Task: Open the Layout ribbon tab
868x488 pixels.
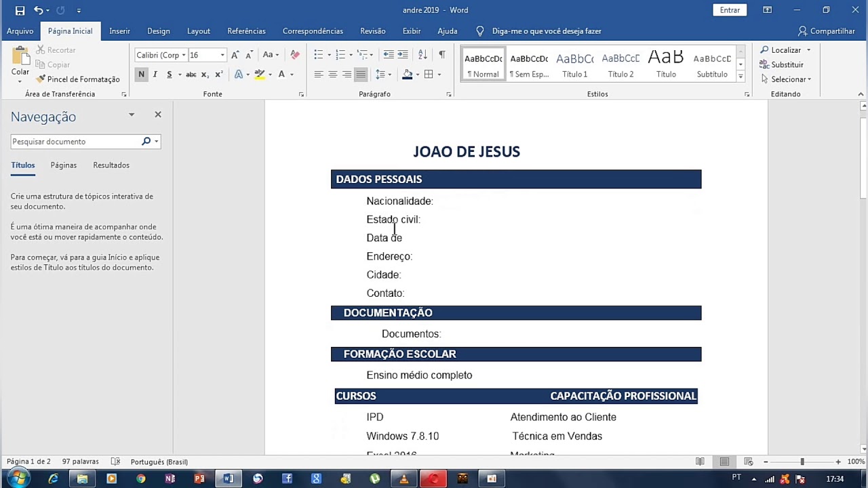Action: coord(199,31)
